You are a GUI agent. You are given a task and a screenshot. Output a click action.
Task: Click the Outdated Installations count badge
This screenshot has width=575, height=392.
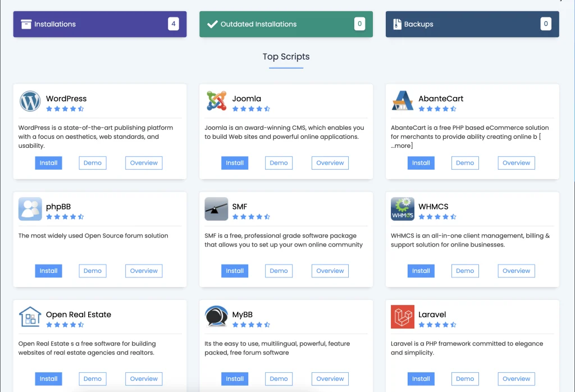click(x=360, y=24)
